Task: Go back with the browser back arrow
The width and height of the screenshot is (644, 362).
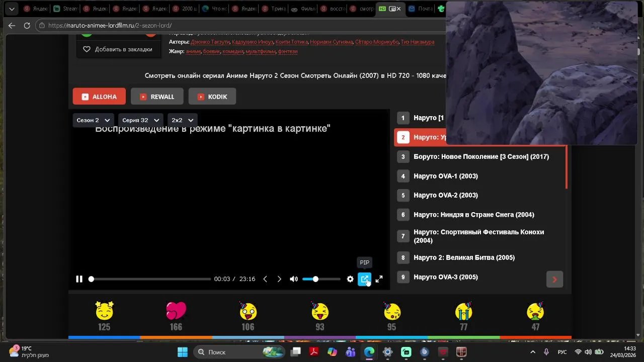Action: point(12,26)
